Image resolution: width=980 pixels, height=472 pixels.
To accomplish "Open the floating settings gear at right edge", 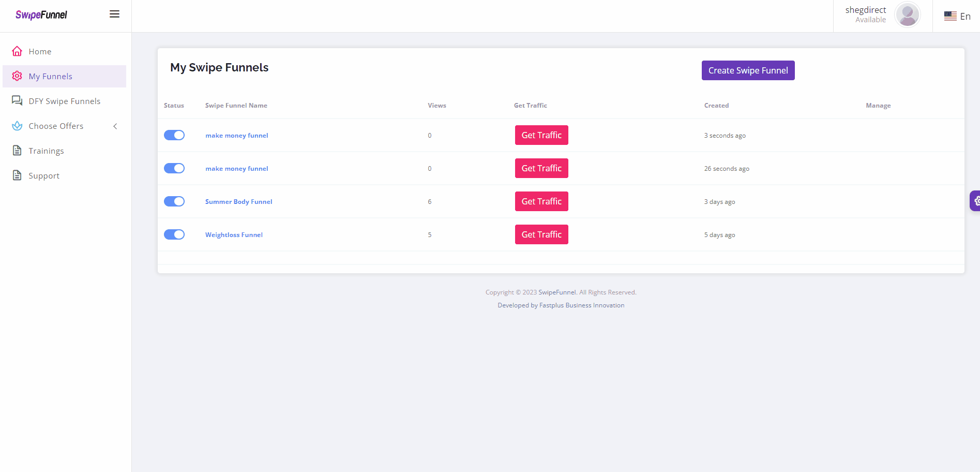I will 975,201.
